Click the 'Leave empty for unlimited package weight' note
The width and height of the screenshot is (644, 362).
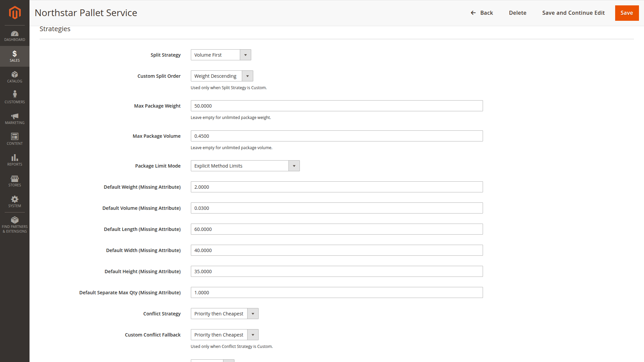(x=231, y=118)
